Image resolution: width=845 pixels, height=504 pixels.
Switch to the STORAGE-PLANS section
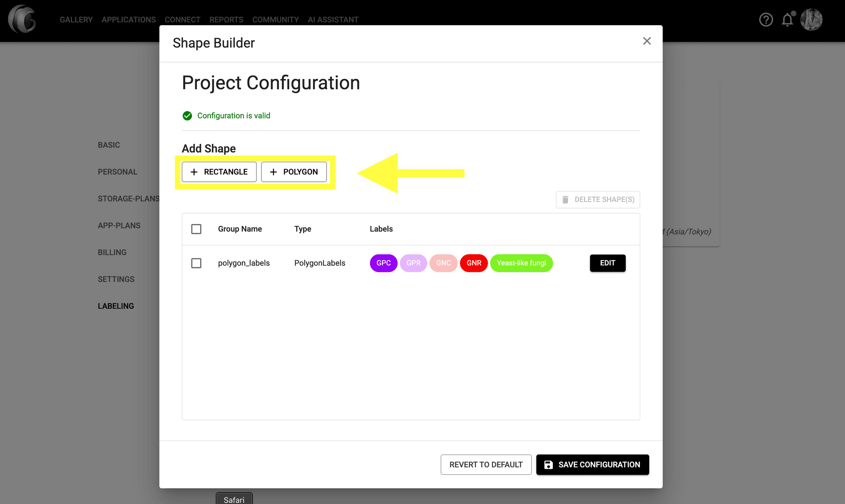pos(128,199)
